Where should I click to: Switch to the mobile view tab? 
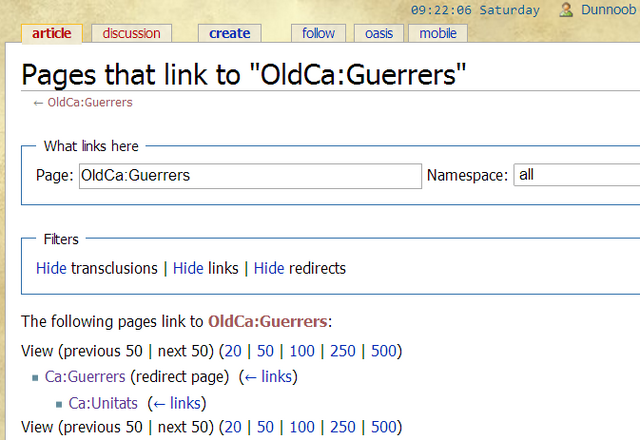click(x=438, y=33)
